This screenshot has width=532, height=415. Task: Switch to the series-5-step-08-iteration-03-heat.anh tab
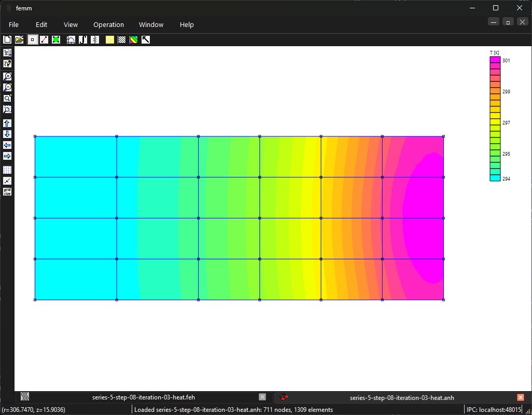point(402,398)
